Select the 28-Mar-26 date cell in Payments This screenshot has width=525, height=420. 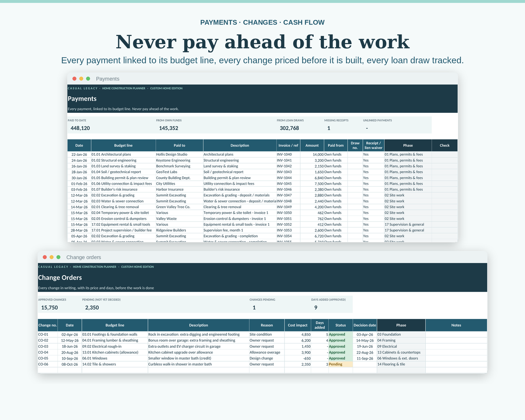point(79,230)
